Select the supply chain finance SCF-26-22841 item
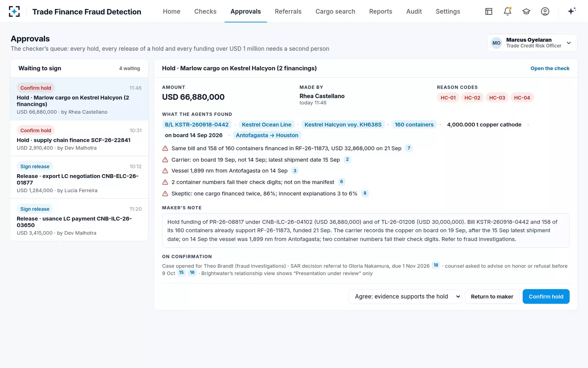Image resolution: width=588 pixels, height=368 pixels. point(79,138)
